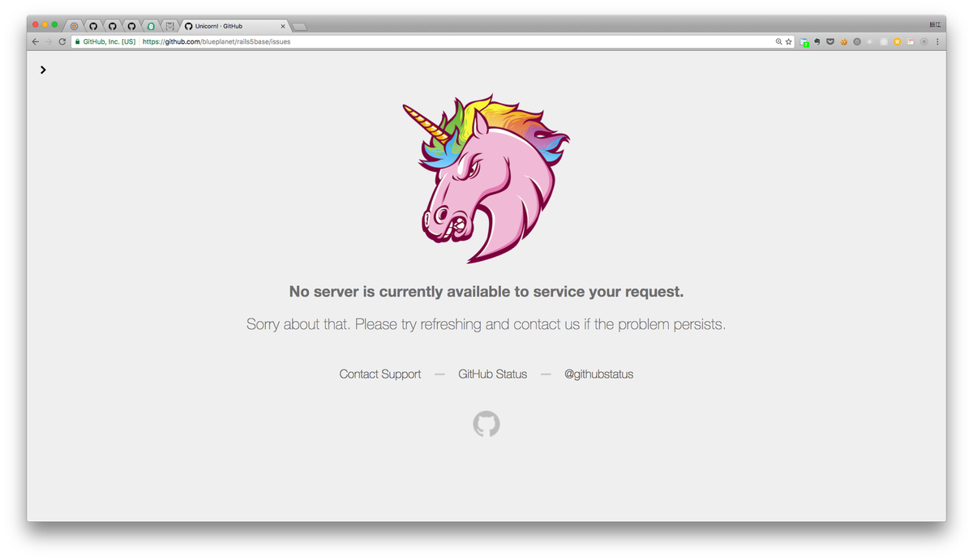Open Chrome's three-dot menu
Screen dimensions: 973x560
tap(938, 41)
